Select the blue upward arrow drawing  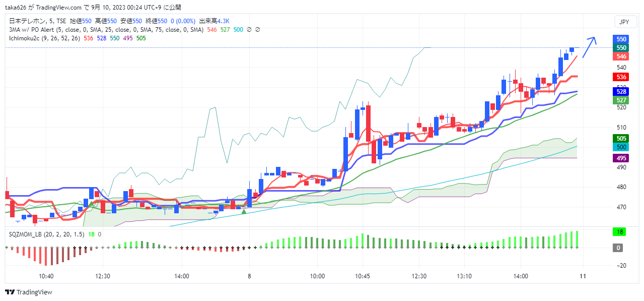[x=589, y=47]
